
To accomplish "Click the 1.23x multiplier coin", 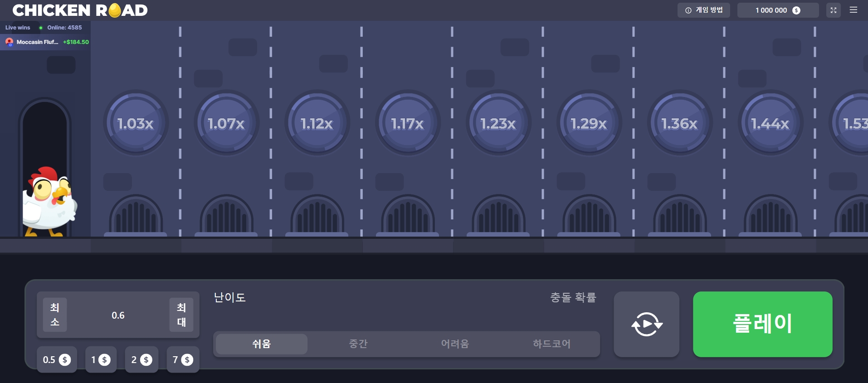I will pos(498,123).
